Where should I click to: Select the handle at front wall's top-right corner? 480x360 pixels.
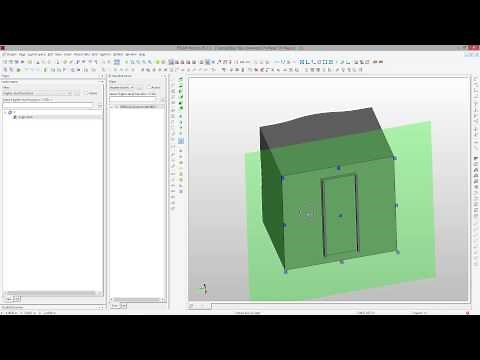[395, 158]
